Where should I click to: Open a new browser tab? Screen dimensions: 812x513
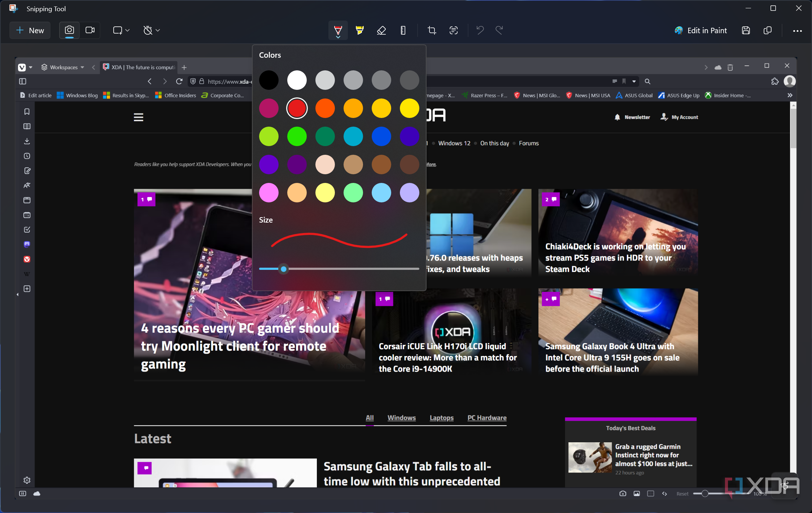pyautogui.click(x=184, y=67)
